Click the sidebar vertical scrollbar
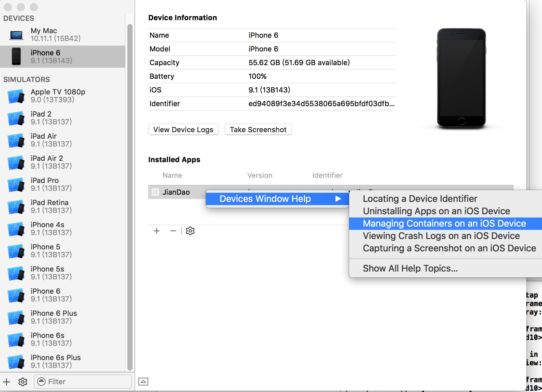Screen dimensions: 542x392 click(130, 197)
